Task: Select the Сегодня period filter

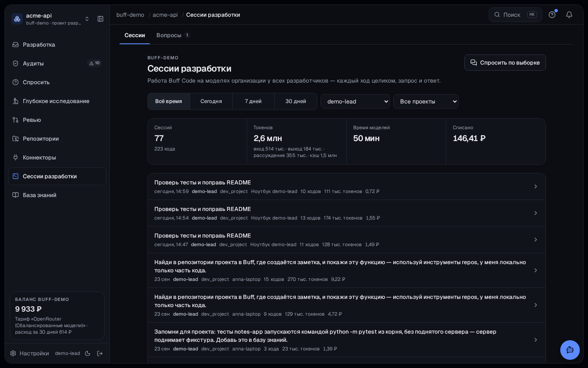Action: [x=211, y=101]
